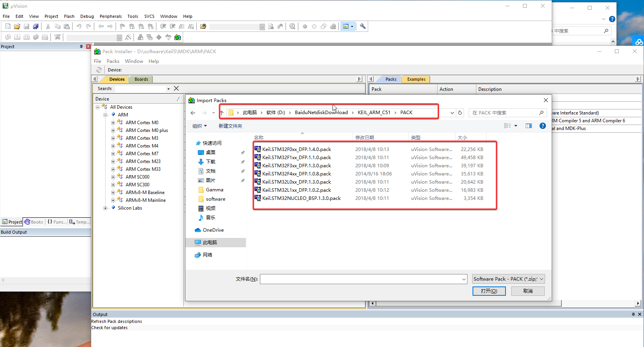Screen dimensions: 644x347
Task: Collapse the All Devices tree node
Action: point(97,107)
